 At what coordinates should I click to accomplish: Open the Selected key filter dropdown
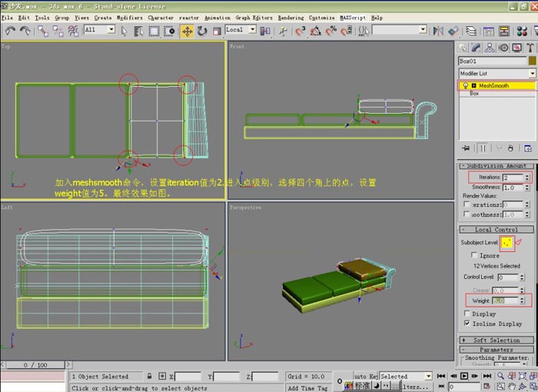406,377
